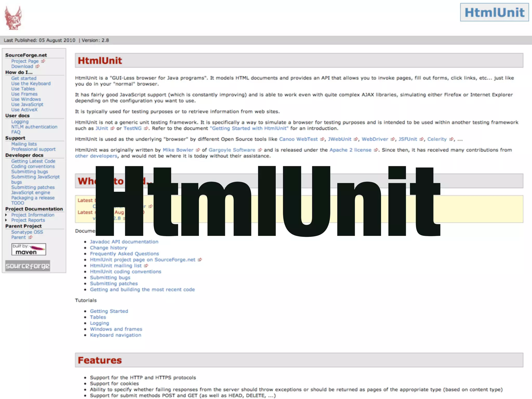Click external link icon after Mike Bowler
Image resolution: width=532 pixels, height=399 pixels.
point(198,150)
